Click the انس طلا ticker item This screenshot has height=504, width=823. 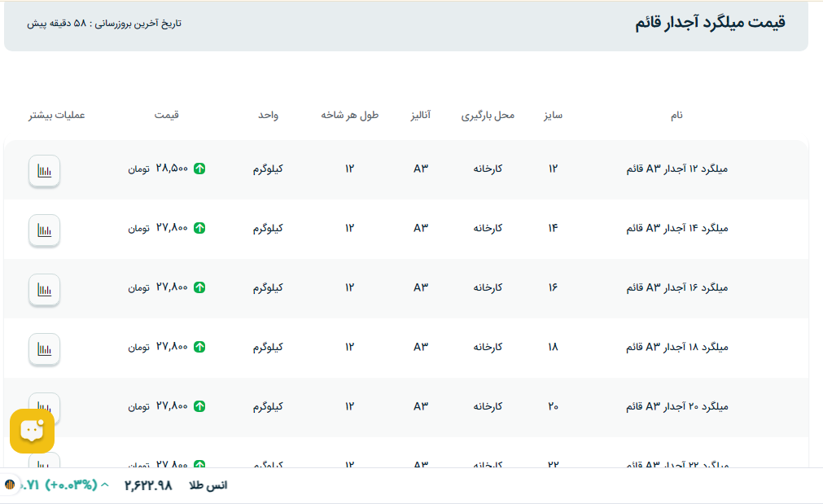[x=208, y=485]
